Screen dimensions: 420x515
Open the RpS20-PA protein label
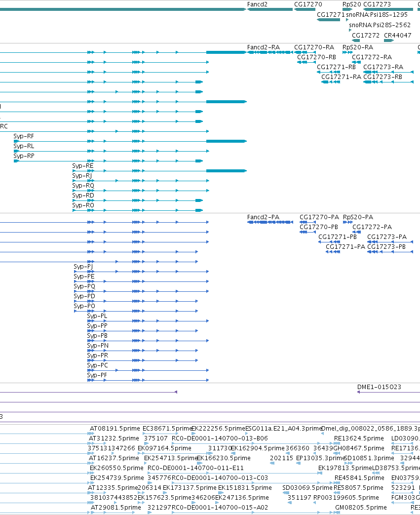coord(358,217)
